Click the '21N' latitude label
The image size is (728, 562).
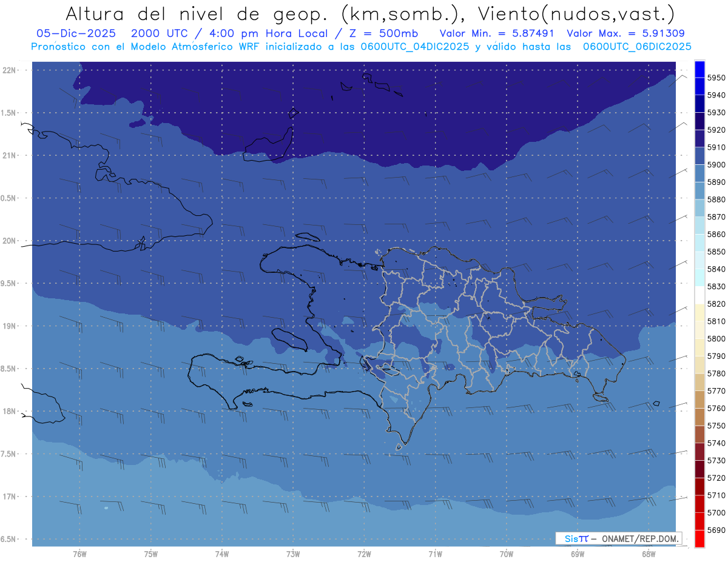point(9,155)
